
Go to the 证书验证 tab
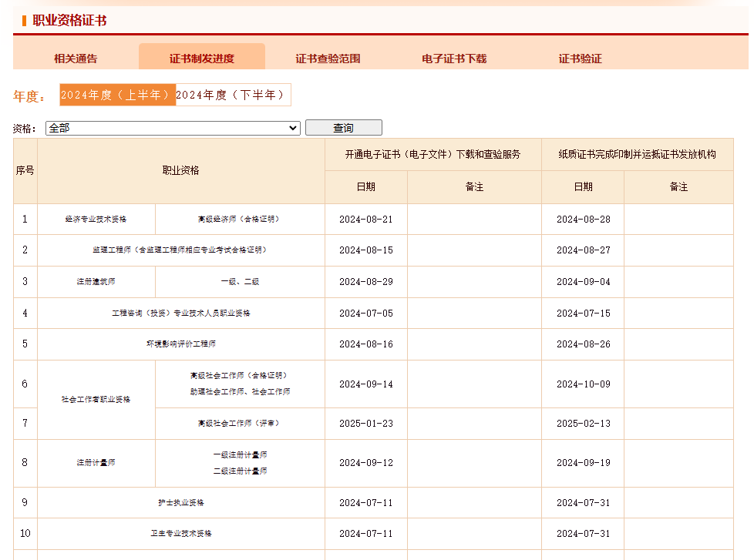coord(580,59)
